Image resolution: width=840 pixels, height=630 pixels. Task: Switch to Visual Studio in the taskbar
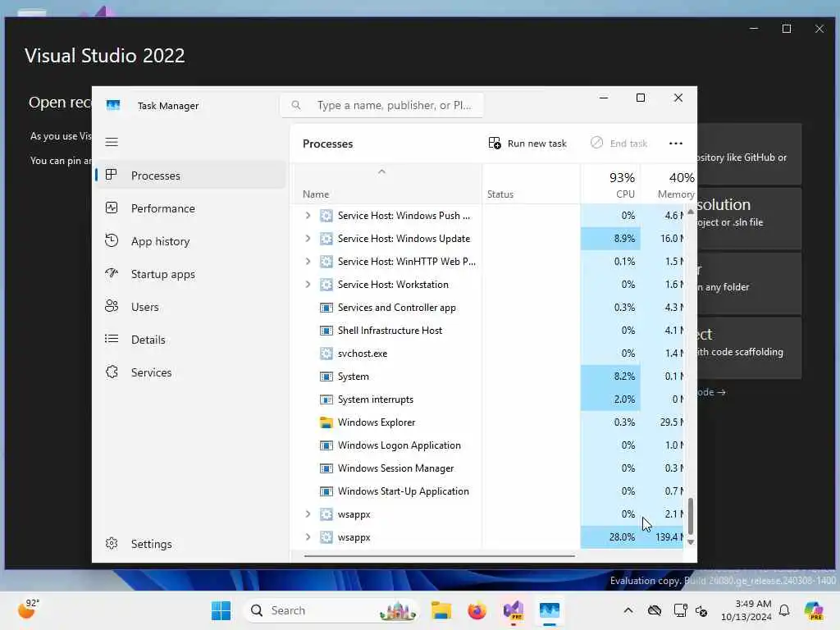(x=514, y=610)
